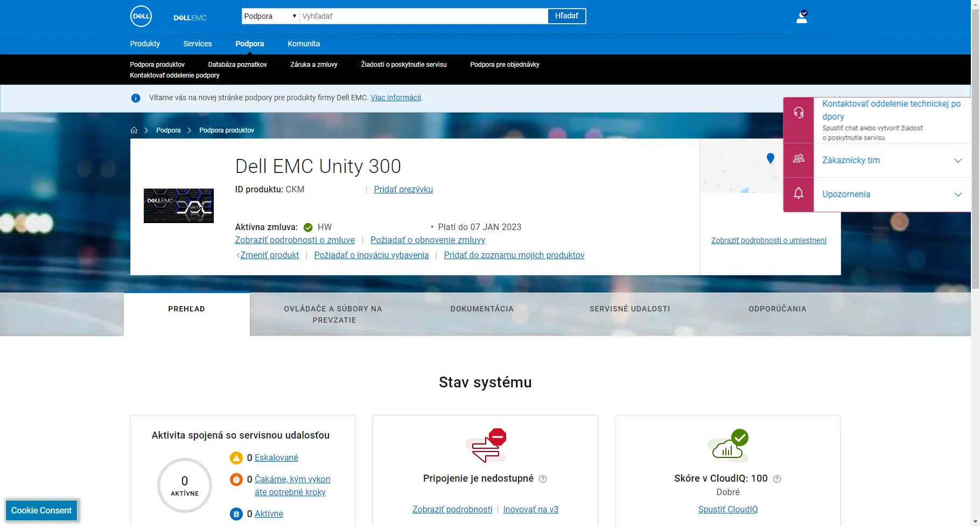Click the bell notifications icon
The width and height of the screenshot is (980, 528).
click(799, 193)
